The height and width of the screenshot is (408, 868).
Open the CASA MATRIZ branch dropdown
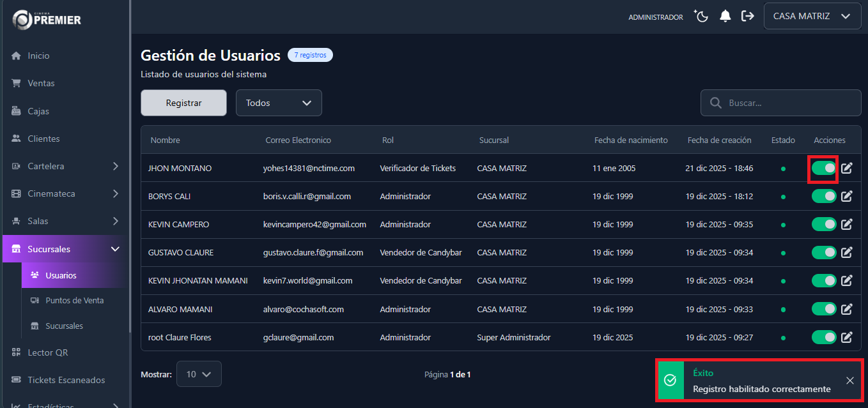pos(812,17)
